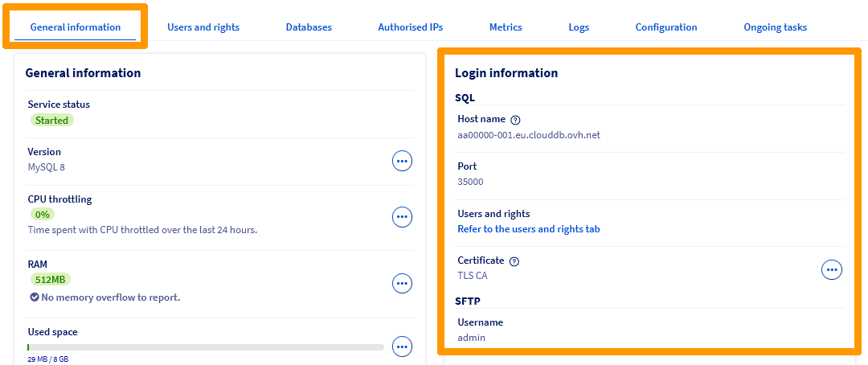Open the CPU throttling actions menu

click(402, 216)
